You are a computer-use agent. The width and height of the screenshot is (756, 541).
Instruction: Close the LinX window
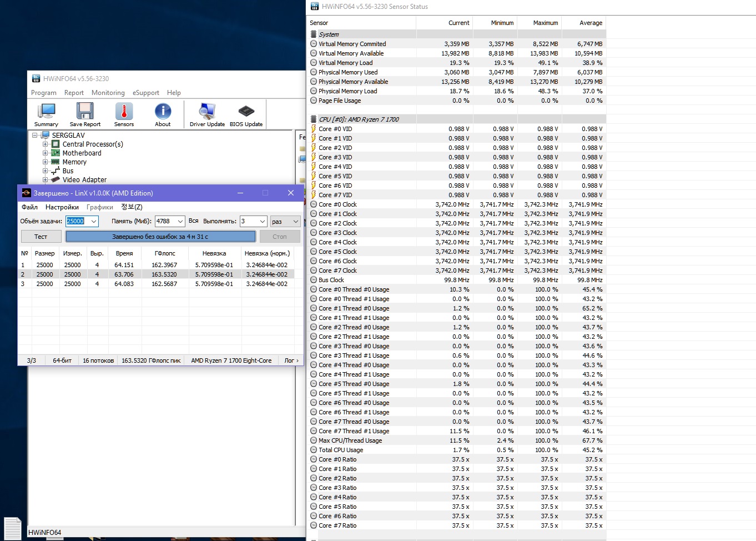click(x=290, y=193)
